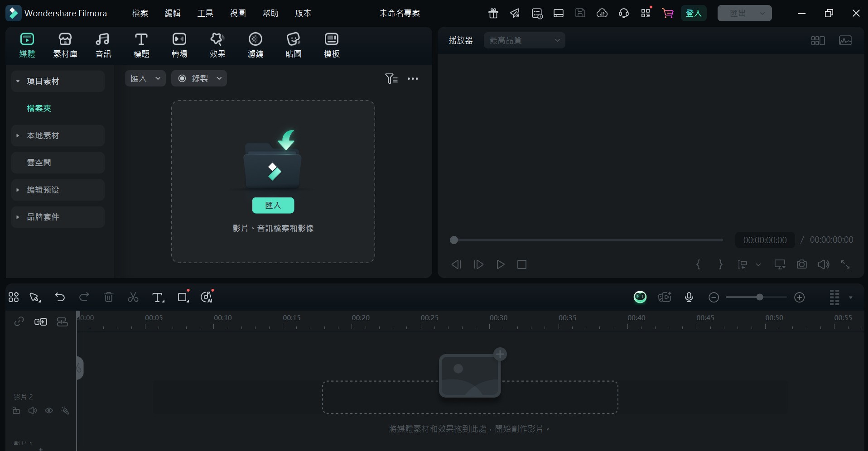Open the 匯入 import dropdown menu
868x451 pixels.
pos(145,78)
